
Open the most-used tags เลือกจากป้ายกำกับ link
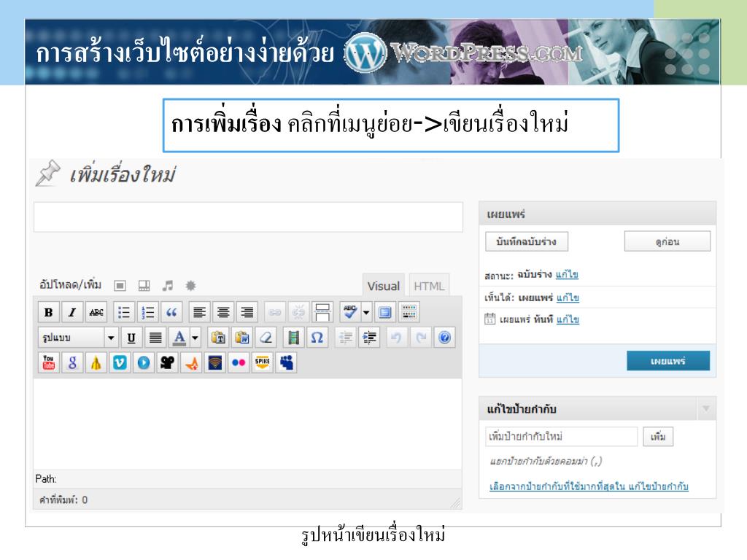click(x=589, y=486)
